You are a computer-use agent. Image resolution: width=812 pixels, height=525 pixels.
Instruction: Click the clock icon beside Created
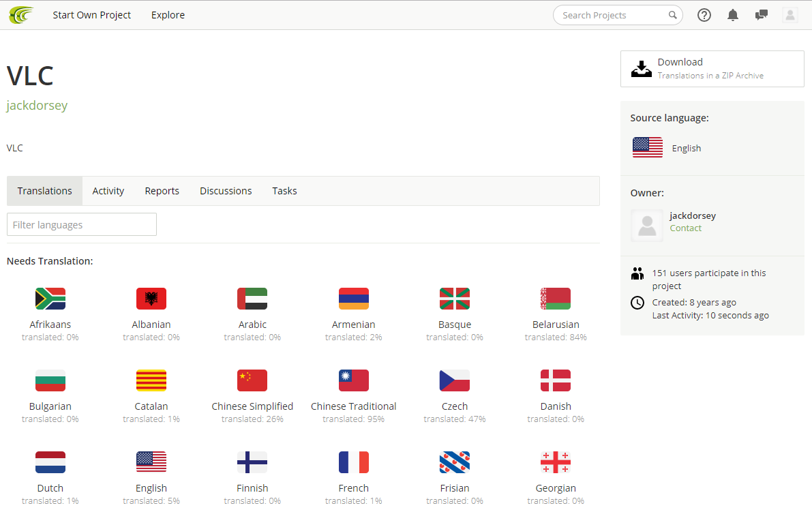tap(637, 302)
